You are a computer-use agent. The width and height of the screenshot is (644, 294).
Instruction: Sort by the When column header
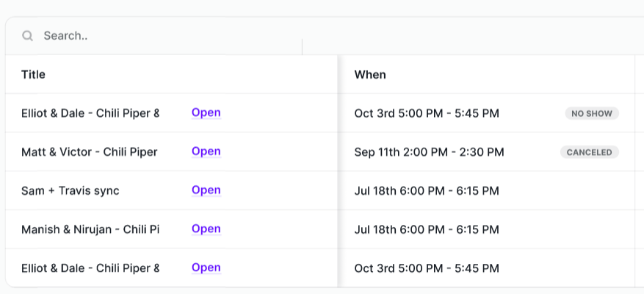370,74
